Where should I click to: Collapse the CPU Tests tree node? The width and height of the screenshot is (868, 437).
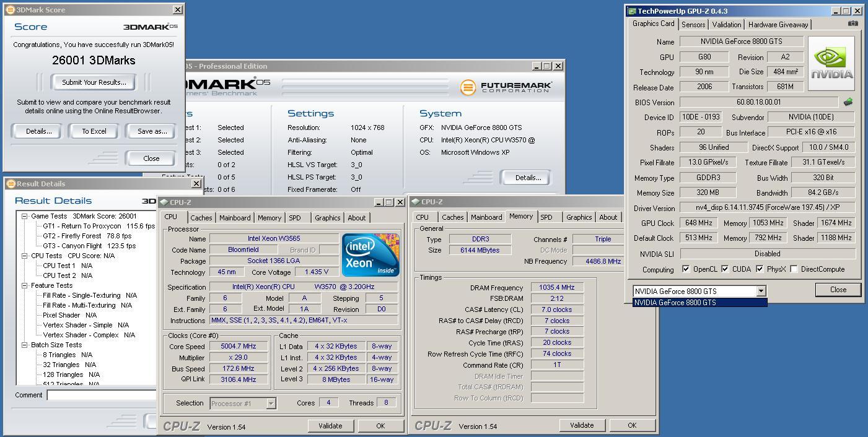pyautogui.click(x=25, y=256)
